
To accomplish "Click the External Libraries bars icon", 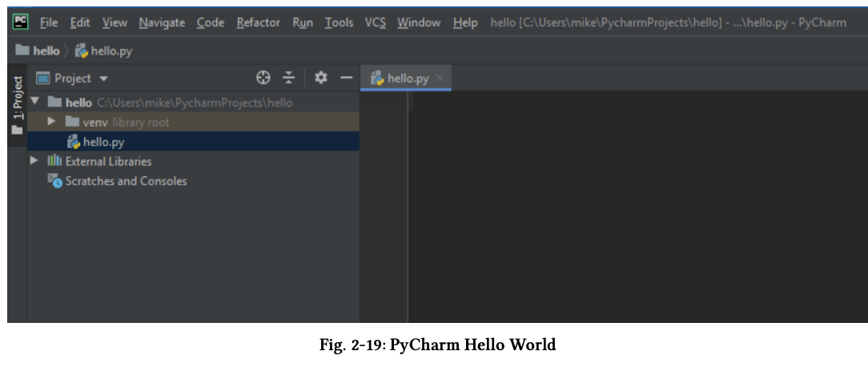I will (x=54, y=161).
